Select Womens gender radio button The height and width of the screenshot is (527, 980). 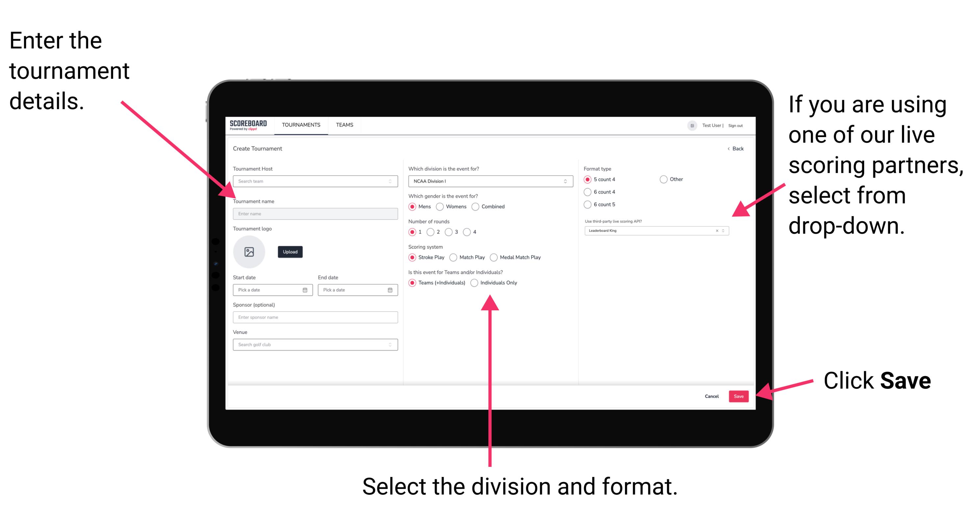pyautogui.click(x=441, y=206)
